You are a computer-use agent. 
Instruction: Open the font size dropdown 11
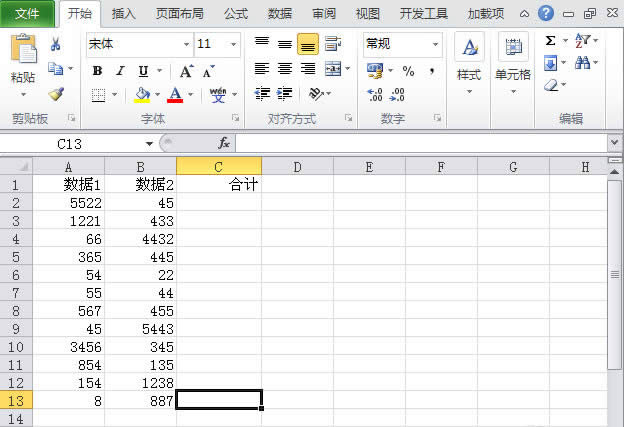coord(234,44)
